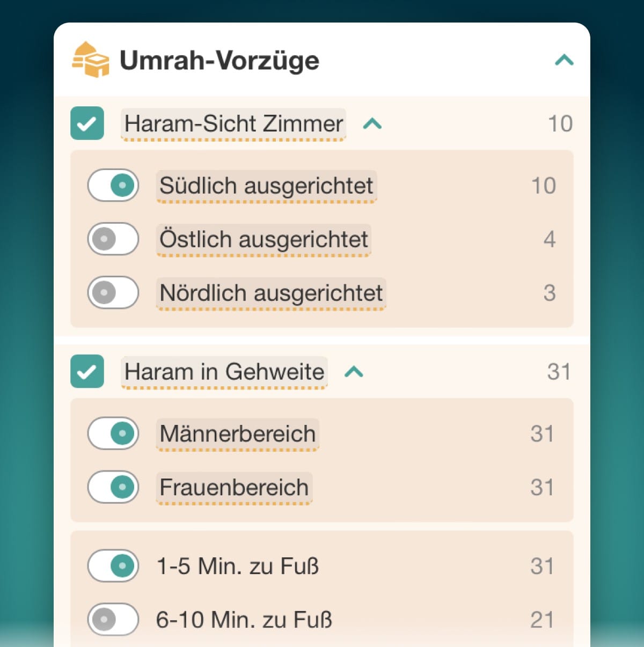This screenshot has width=644, height=647.
Task: Disable the 1-5 Min. zu Fuß toggle
Action: point(113,565)
